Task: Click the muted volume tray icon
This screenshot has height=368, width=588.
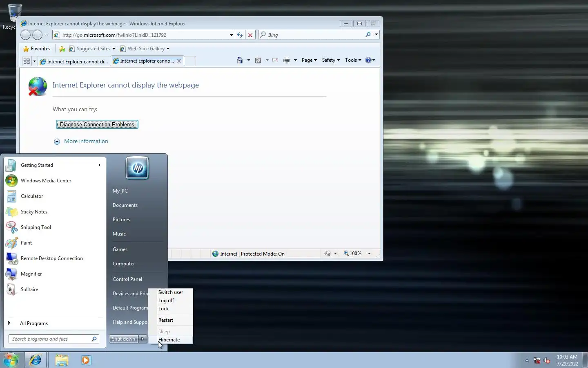Action: point(547,361)
